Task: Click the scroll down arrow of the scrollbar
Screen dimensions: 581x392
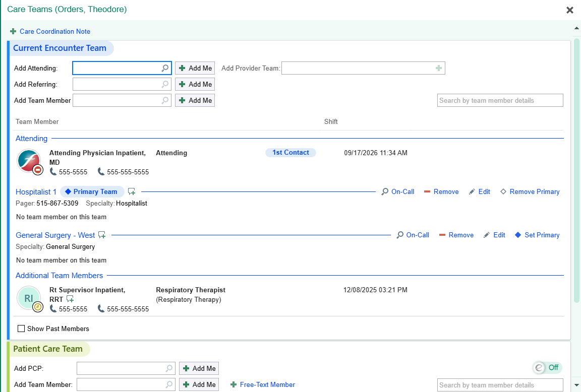Action: 576,386
